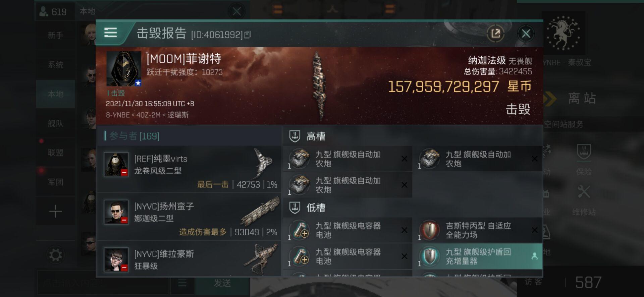Open the settings gear in chat sidebar
Image resolution: width=644 pixels, height=297 pixels.
click(x=55, y=255)
